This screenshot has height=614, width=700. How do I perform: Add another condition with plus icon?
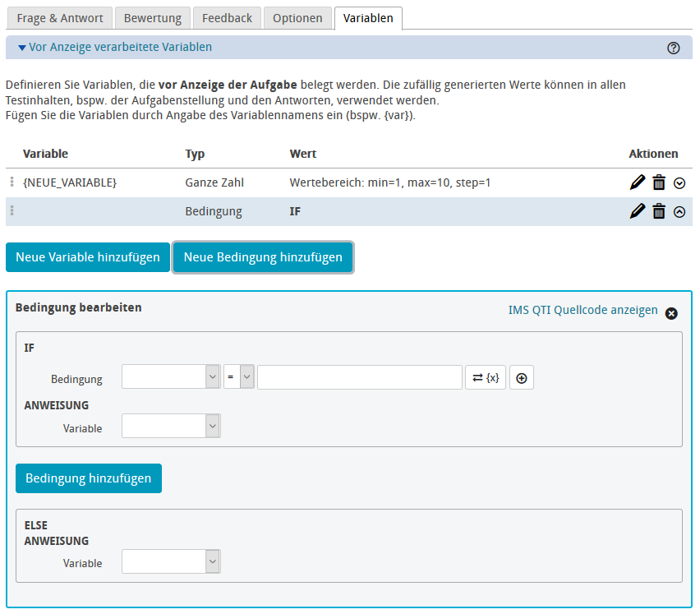pyautogui.click(x=521, y=378)
